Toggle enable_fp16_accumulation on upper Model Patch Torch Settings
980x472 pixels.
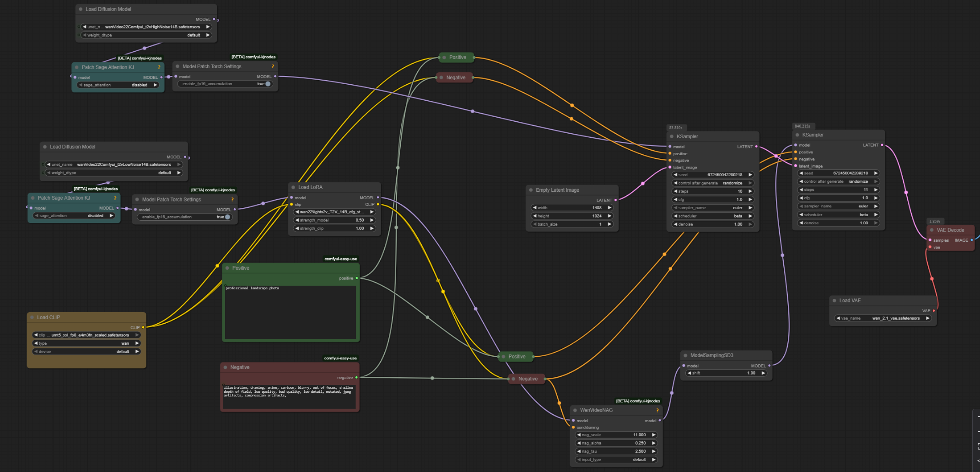tap(268, 84)
